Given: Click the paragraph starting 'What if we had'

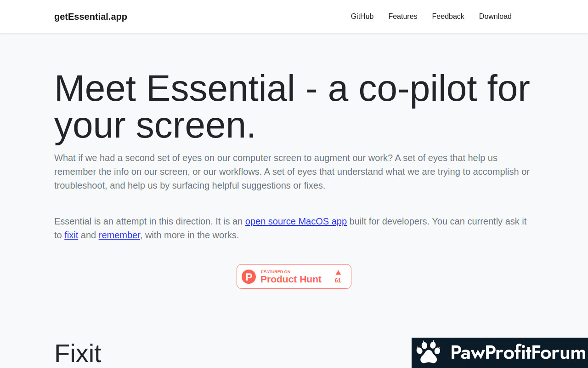Looking at the screenshot, I should (292, 172).
